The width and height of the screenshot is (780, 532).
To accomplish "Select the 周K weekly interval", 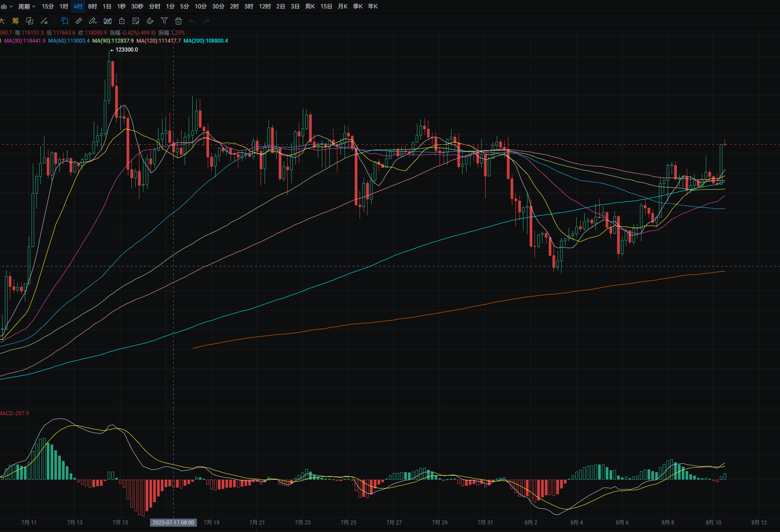I will tap(310, 6).
